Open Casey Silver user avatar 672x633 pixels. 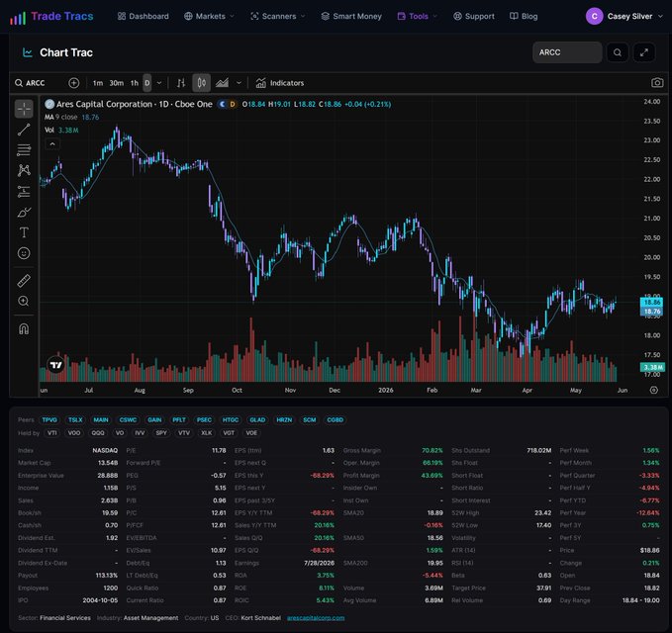pos(594,16)
